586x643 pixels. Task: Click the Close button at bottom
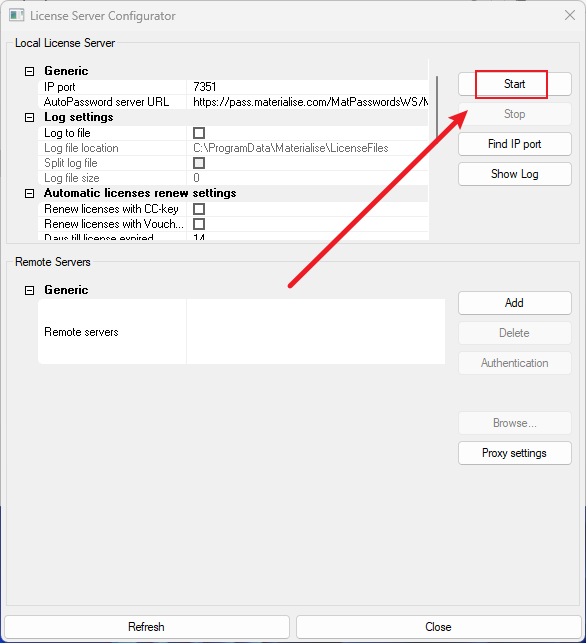pos(438,627)
